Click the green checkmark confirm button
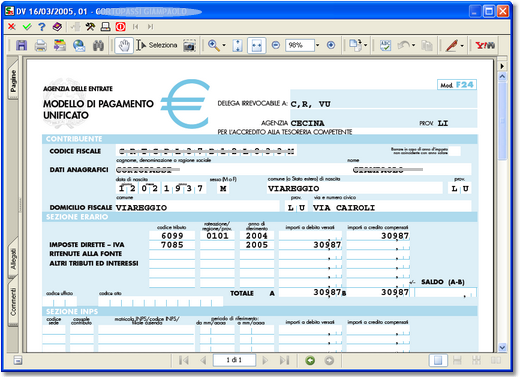 pos(27,26)
